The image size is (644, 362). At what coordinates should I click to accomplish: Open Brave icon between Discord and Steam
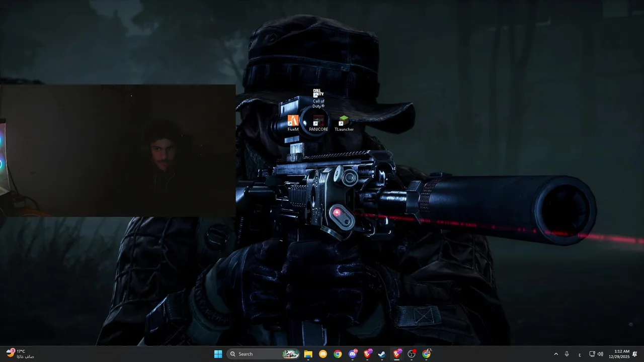pyautogui.click(x=367, y=354)
